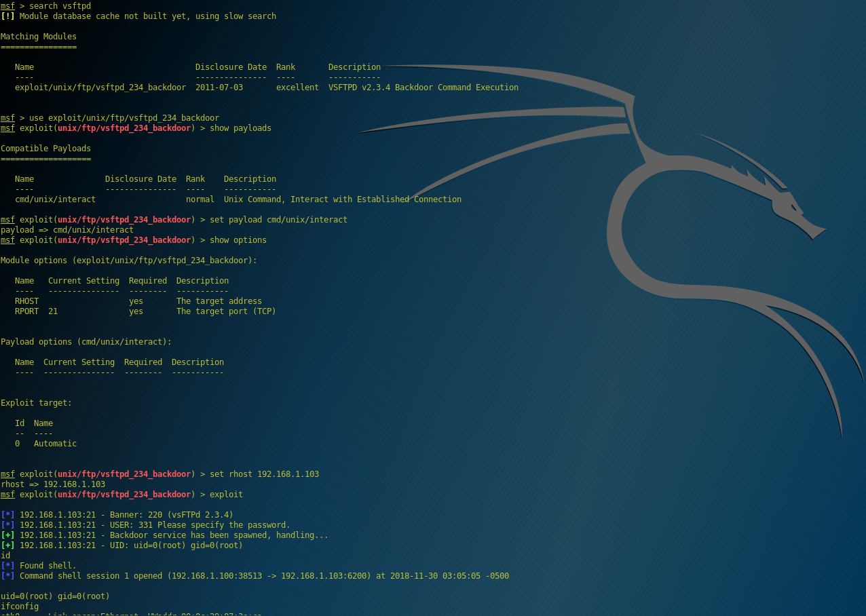Click the 'Automatic' target name
Image resolution: width=866 pixels, height=616 pixels.
(x=55, y=444)
